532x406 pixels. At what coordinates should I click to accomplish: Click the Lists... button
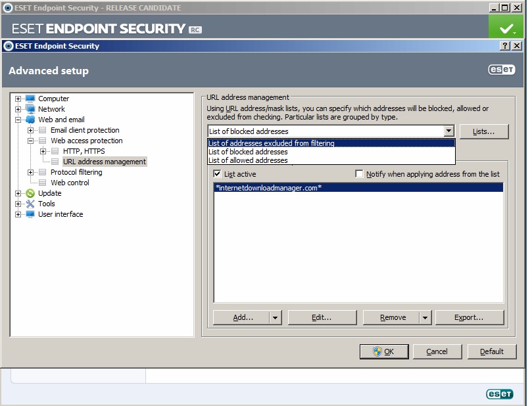(484, 131)
